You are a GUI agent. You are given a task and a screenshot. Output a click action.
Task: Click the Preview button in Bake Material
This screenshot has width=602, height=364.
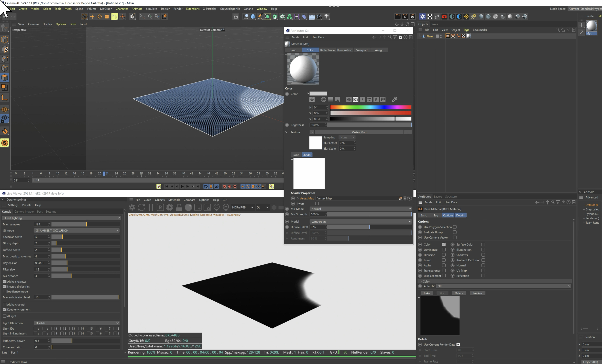477,293
